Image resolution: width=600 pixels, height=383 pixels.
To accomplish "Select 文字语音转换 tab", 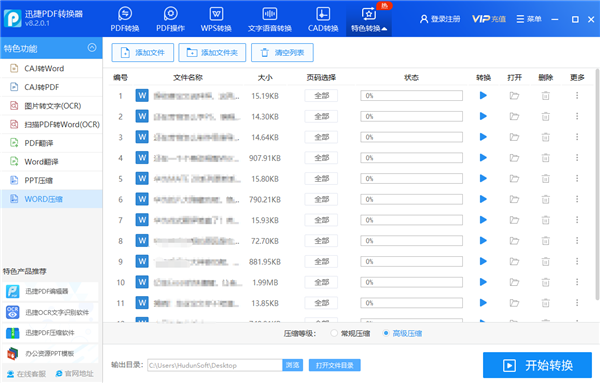I will click(269, 19).
